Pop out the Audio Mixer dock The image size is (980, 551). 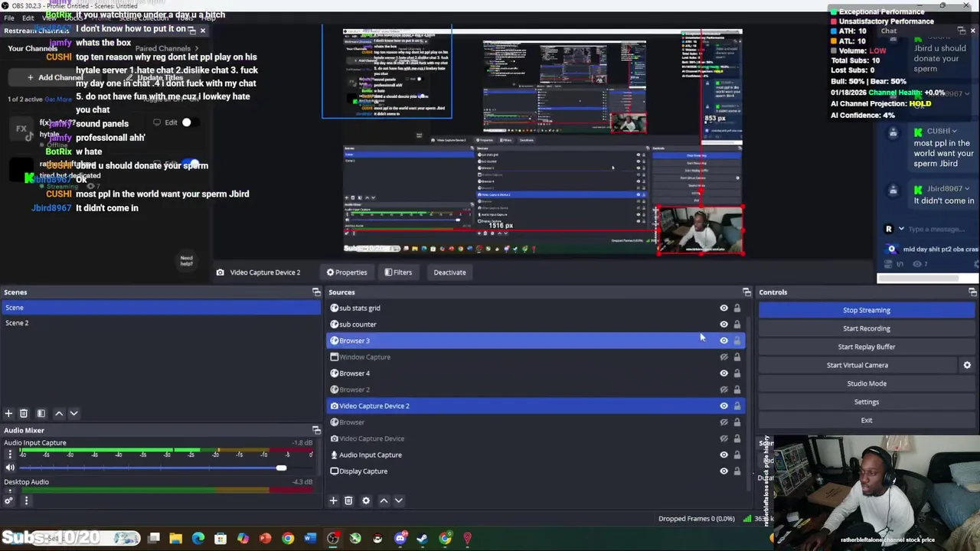[316, 430]
